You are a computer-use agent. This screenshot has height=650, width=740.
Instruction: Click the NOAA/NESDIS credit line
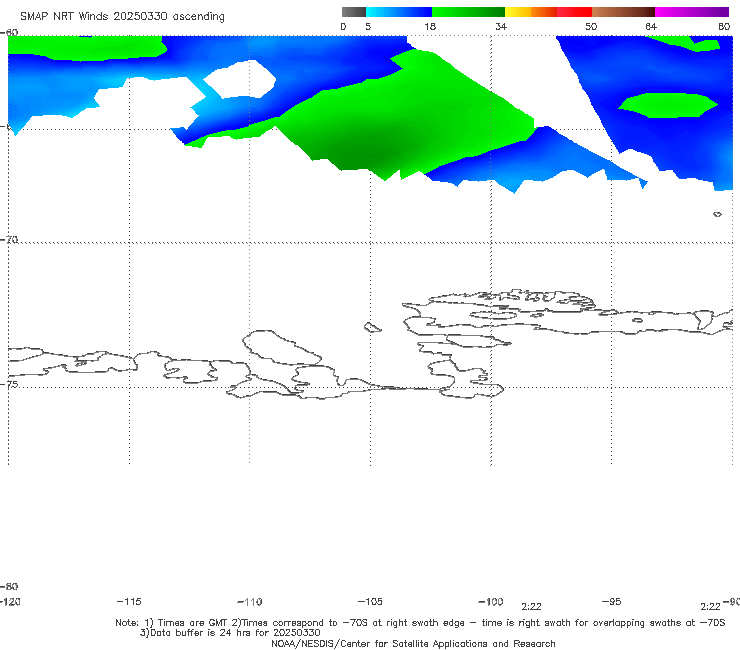tap(413, 644)
